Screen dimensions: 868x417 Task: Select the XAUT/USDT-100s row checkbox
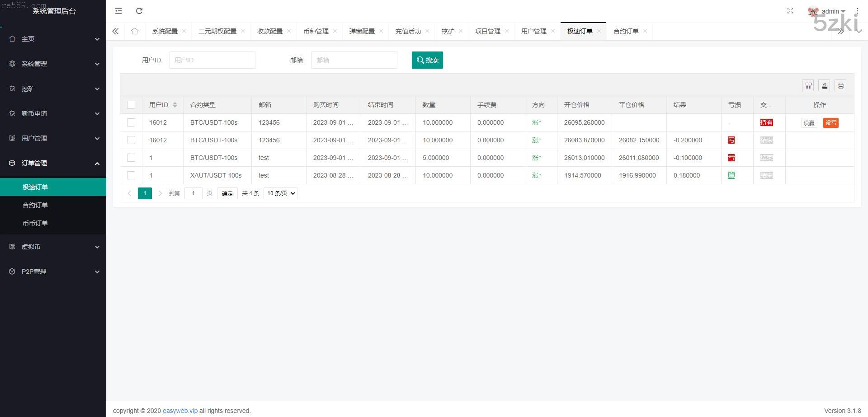(x=131, y=175)
